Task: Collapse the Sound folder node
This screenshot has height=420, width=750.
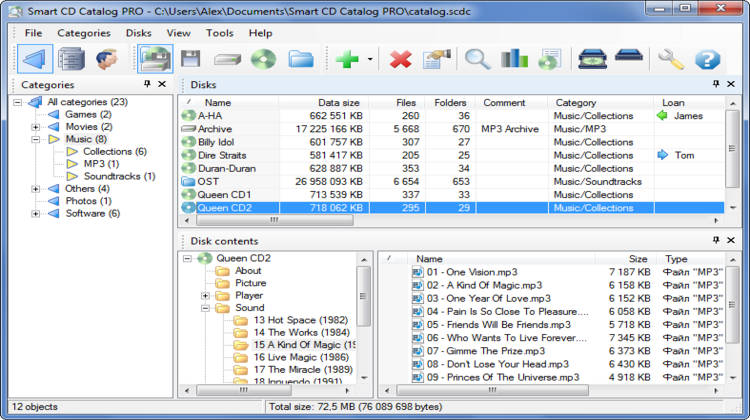Action: 205,308
